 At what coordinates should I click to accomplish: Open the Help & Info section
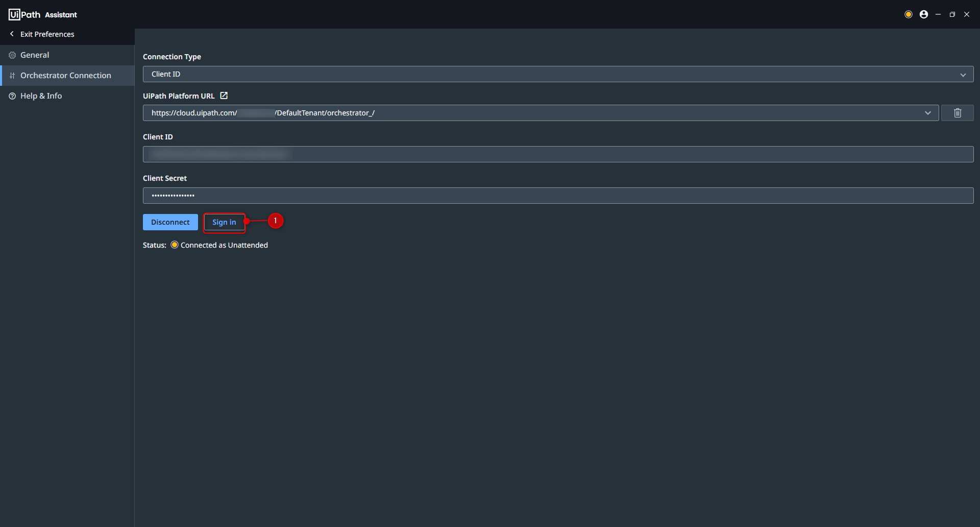tap(67, 96)
